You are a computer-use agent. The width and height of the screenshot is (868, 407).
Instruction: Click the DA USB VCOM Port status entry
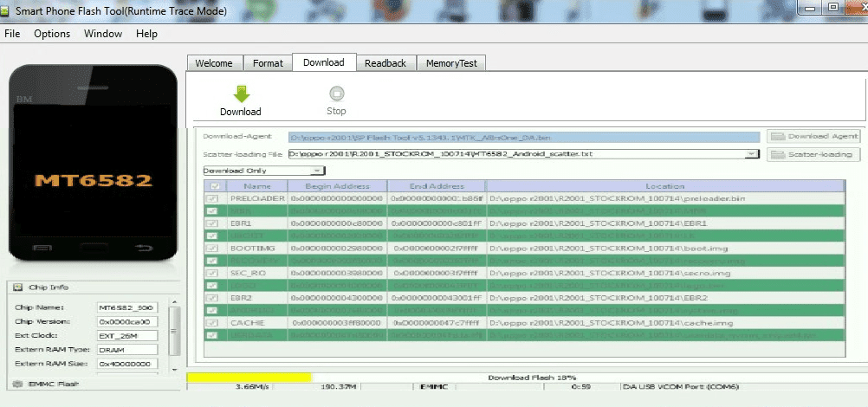click(680, 386)
